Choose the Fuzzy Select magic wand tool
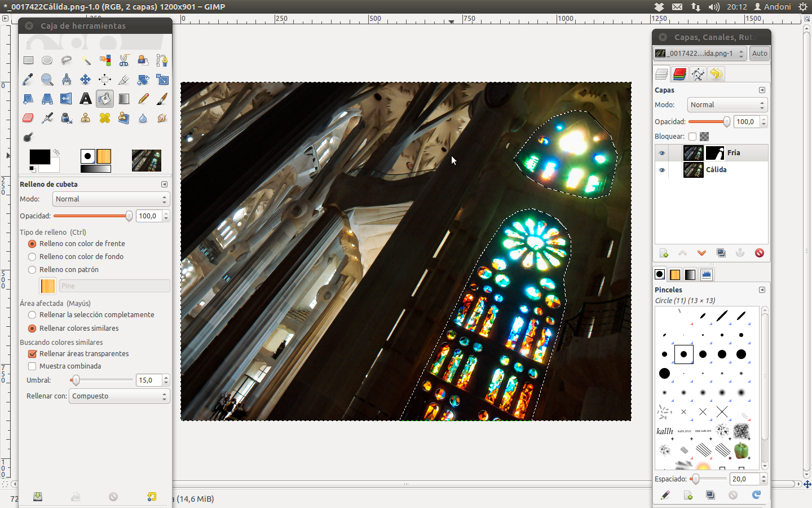The width and height of the screenshot is (812, 508). (x=86, y=60)
